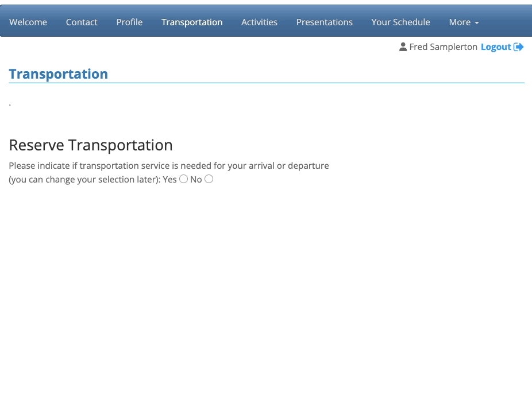Open the Presentations tab
Screen dimensions: 532x411
pyautogui.click(x=325, y=22)
